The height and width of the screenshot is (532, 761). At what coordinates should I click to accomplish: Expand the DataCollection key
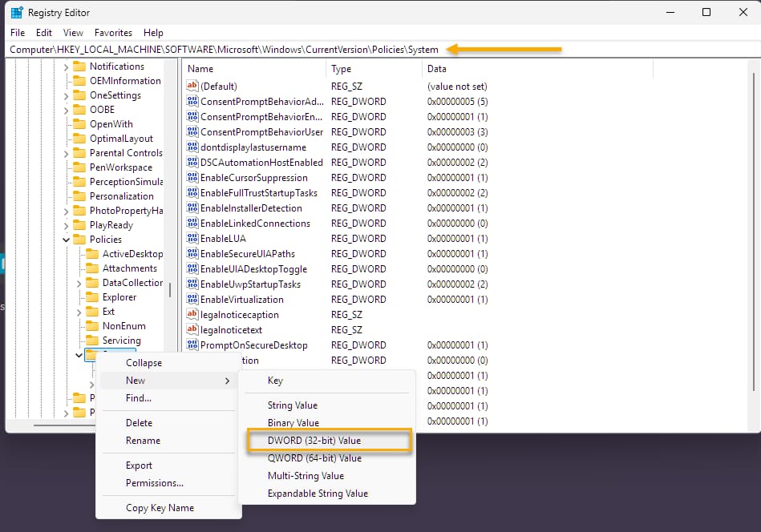[x=79, y=283]
